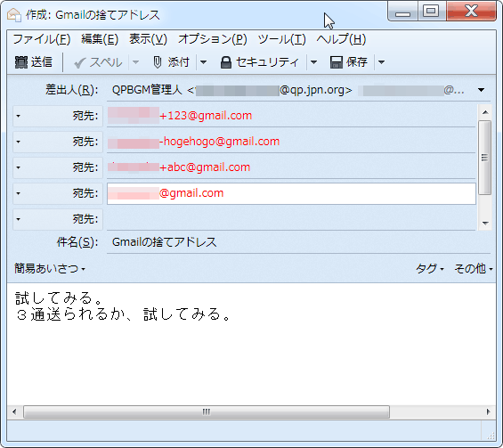Change recipient type for +123@gmail.com row
Image resolution: width=503 pixels, height=448 pixels.
[58, 116]
